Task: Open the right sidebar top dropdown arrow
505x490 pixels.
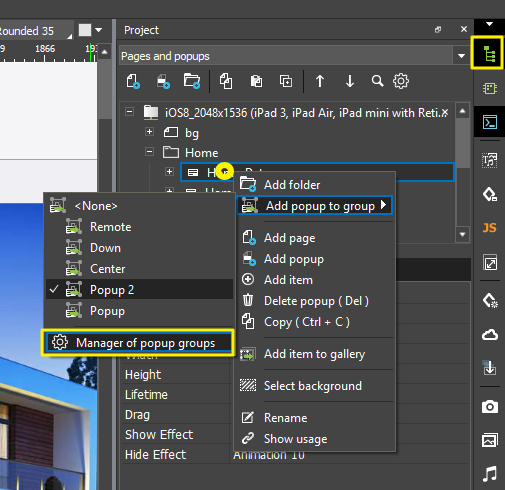Action: point(489,24)
